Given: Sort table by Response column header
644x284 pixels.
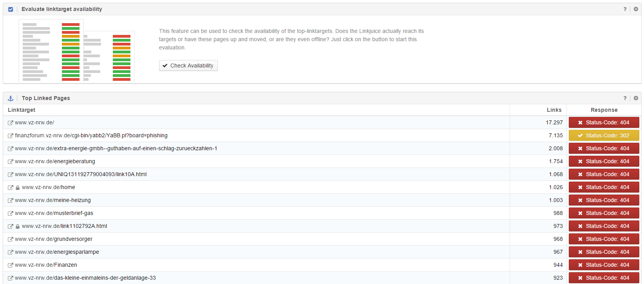Looking at the screenshot, I should click(x=604, y=110).
